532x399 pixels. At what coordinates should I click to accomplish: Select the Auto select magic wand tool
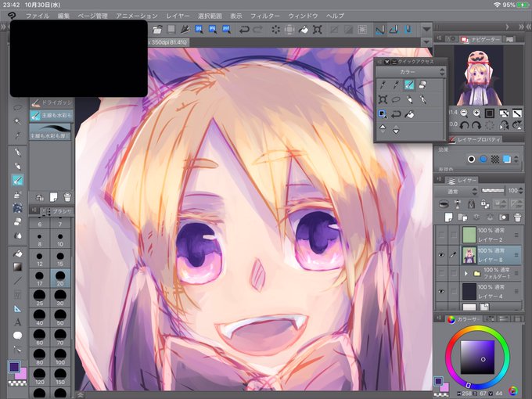click(18, 121)
